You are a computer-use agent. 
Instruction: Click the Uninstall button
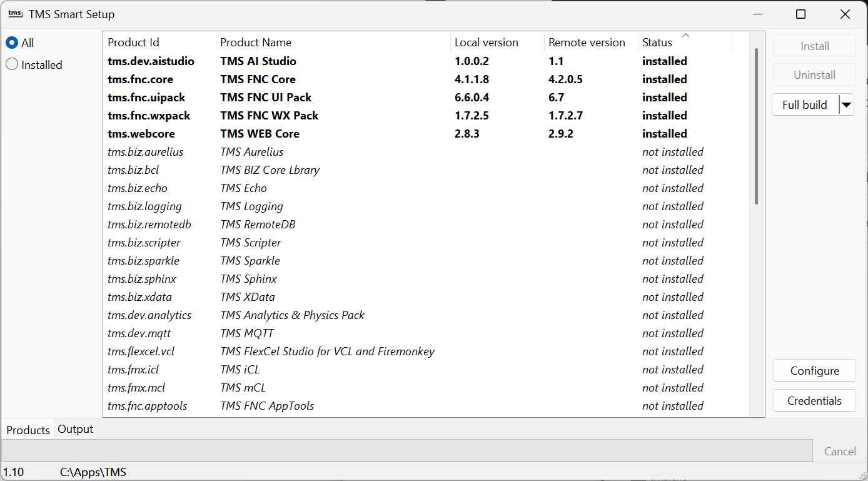[814, 75]
